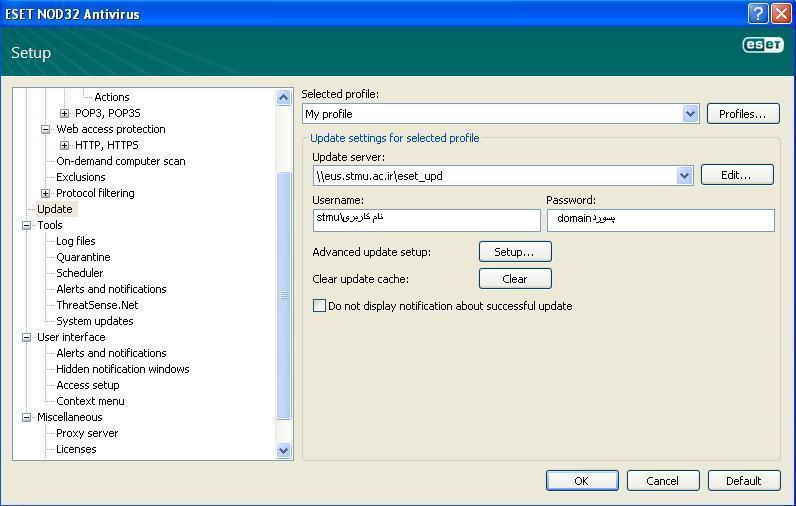This screenshot has height=506, width=796.
Task: Select Protocol filtering tree item
Action: tap(95, 193)
